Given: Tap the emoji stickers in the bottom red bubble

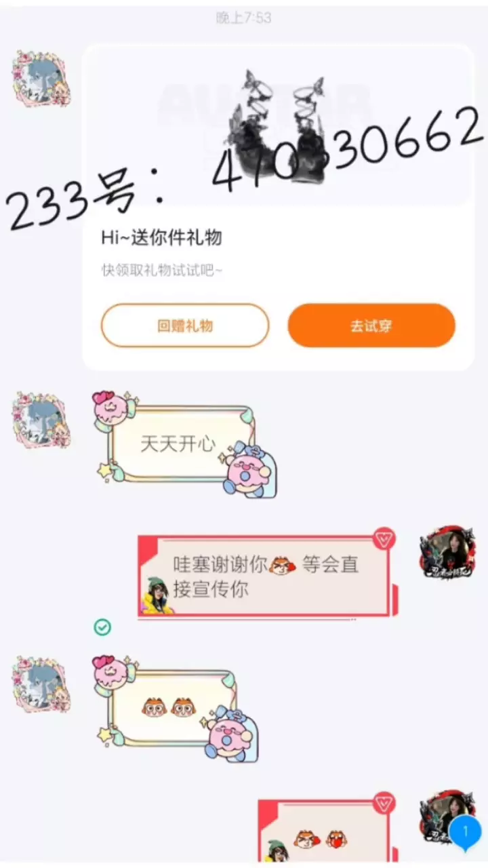Looking at the screenshot, I should (x=321, y=840).
